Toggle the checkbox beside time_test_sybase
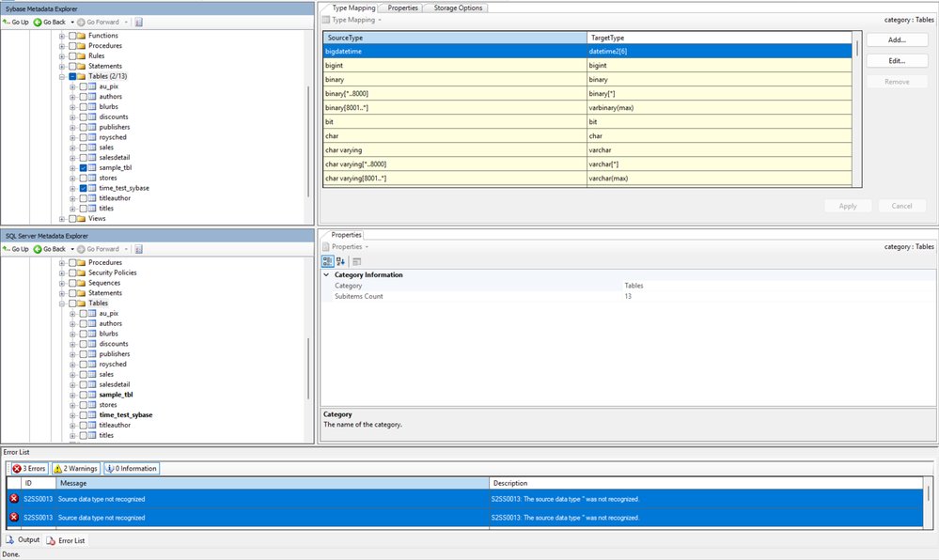The image size is (939, 560). tap(83, 188)
